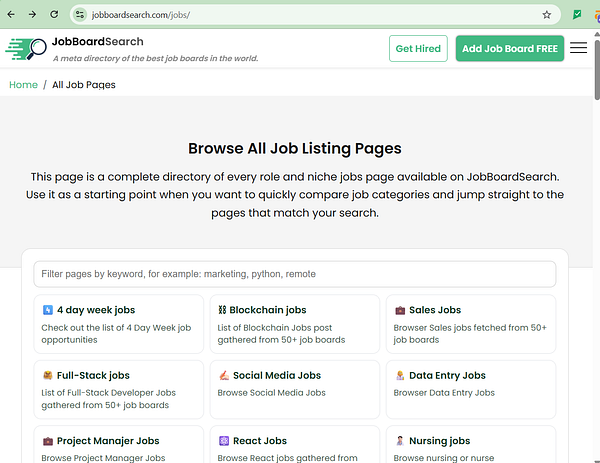Click the Sales Jobs briefcase icon
600x463 pixels.
400,310
